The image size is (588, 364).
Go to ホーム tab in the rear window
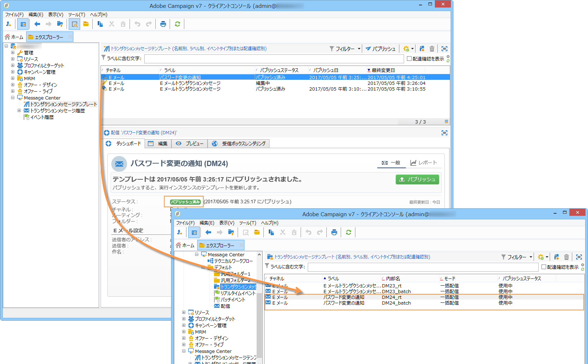point(14,37)
